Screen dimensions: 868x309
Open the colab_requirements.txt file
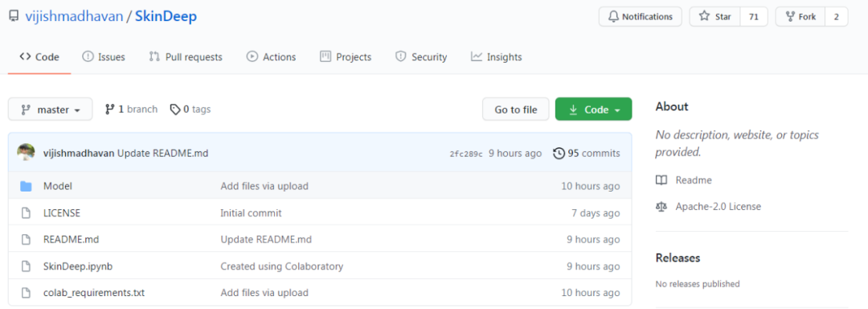click(x=94, y=292)
